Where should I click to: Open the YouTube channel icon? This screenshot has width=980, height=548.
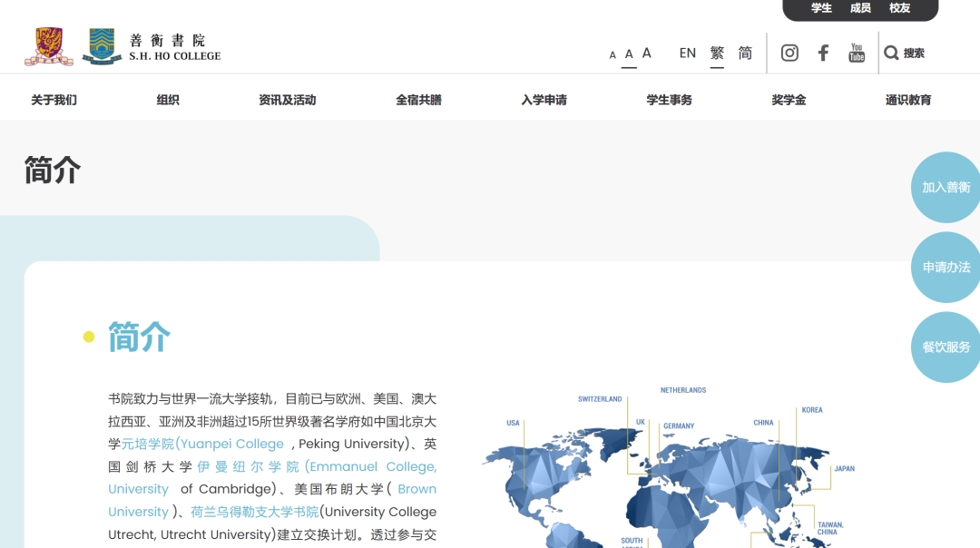coord(857,53)
